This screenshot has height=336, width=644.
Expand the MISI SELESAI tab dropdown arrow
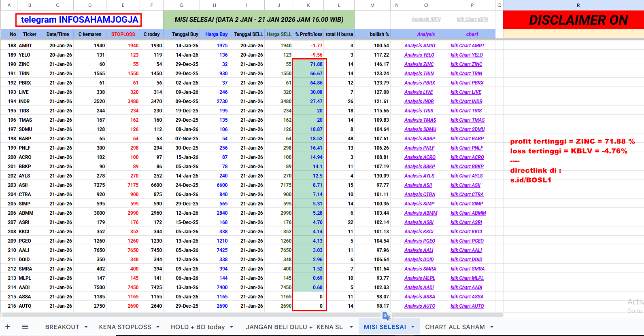(x=413, y=327)
